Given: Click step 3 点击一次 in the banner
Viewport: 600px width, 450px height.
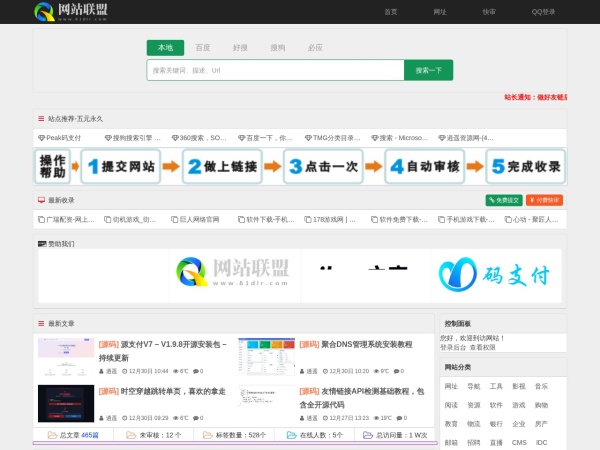Looking at the screenshot, I should pos(323,166).
